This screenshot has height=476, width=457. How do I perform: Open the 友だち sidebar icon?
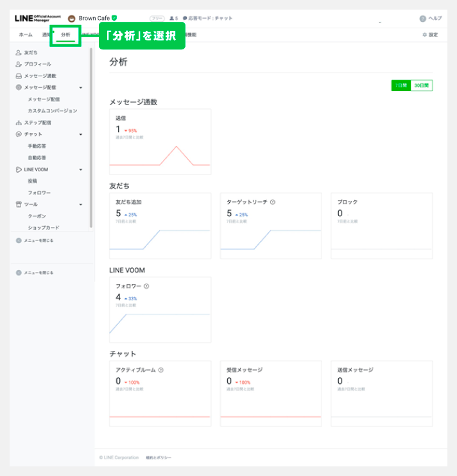(x=19, y=53)
